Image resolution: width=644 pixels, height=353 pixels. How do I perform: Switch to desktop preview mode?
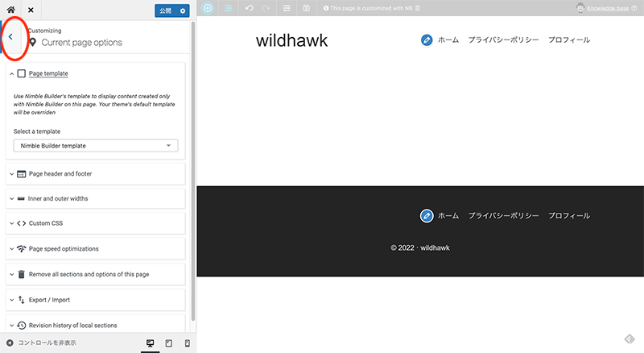150,343
